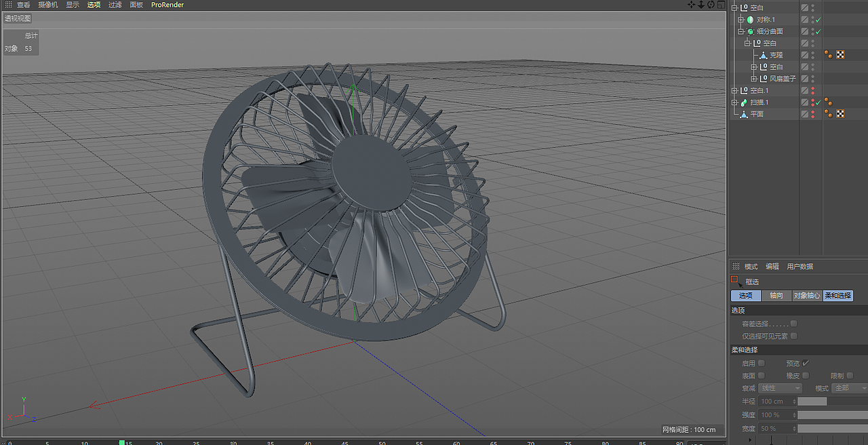The image size is (868, 445).
Task: Click the layer square icon on 细分曲面 row
Action: tap(804, 31)
